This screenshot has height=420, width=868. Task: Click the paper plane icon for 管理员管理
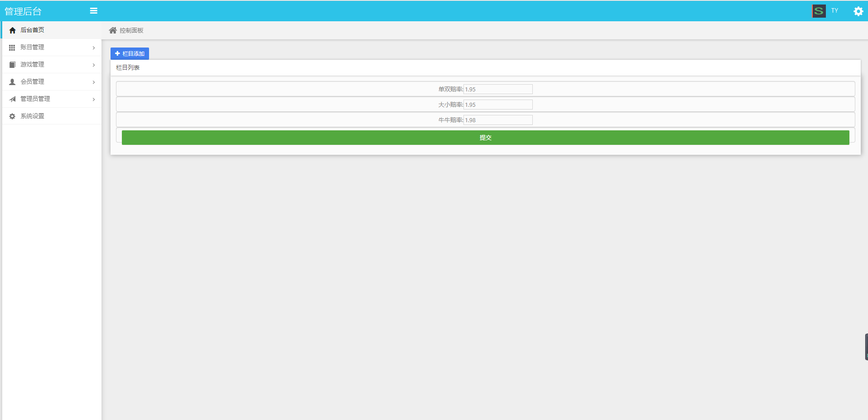pyautogui.click(x=12, y=99)
